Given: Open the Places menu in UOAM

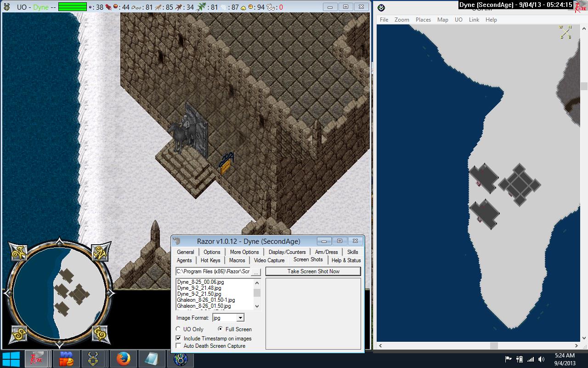Looking at the screenshot, I should [x=423, y=20].
